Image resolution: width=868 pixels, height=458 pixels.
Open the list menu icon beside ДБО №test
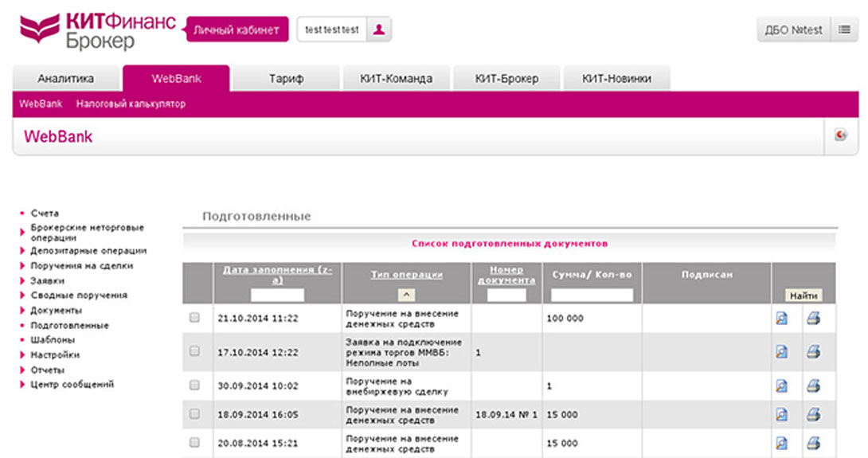(x=843, y=29)
